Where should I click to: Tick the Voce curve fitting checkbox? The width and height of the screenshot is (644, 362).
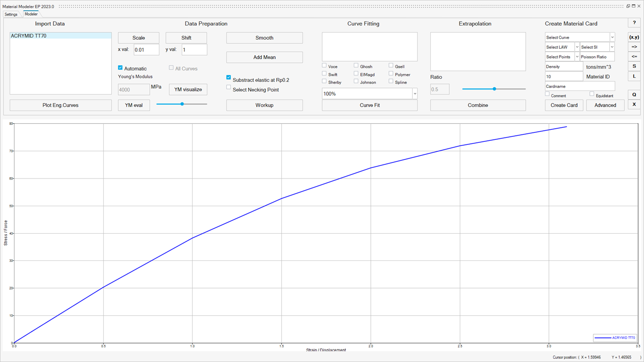click(x=325, y=65)
